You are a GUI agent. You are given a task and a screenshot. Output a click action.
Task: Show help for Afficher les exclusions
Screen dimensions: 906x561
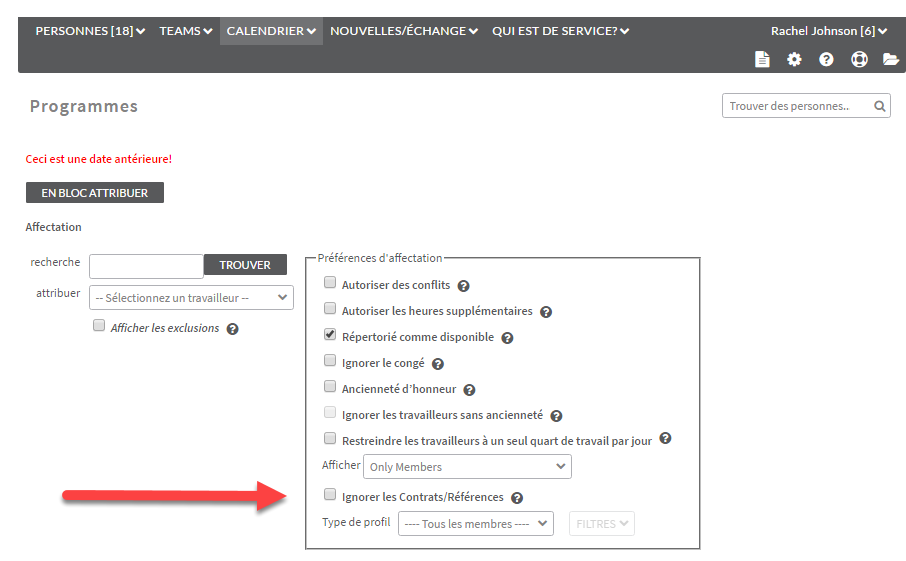tap(232, 329)
